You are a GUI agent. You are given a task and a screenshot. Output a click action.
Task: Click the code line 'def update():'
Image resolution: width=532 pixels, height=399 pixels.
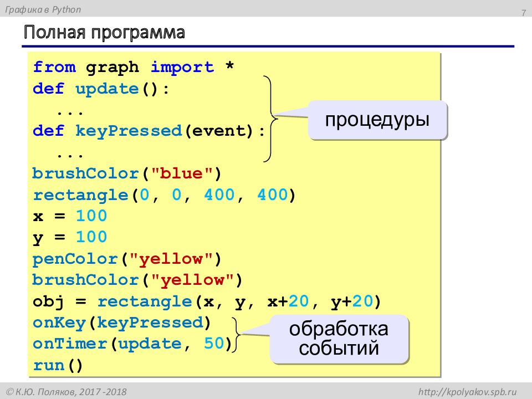(x=101, y=89)
